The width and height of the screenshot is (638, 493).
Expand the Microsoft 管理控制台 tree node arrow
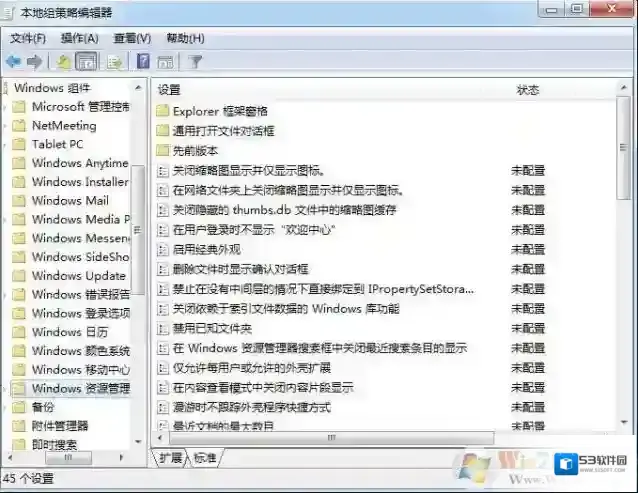[x=7, y=107]
